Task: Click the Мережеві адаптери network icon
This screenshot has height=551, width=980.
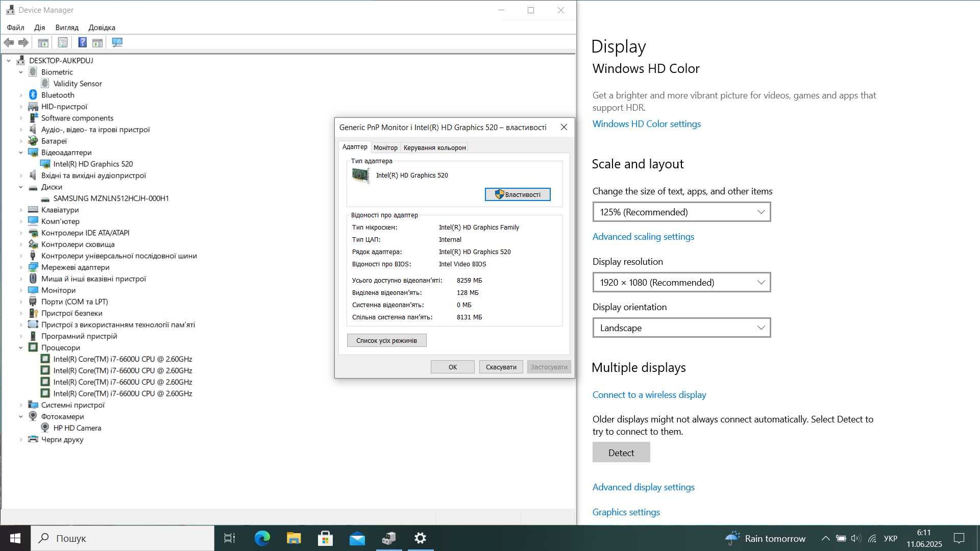Action: click(33, 267)
